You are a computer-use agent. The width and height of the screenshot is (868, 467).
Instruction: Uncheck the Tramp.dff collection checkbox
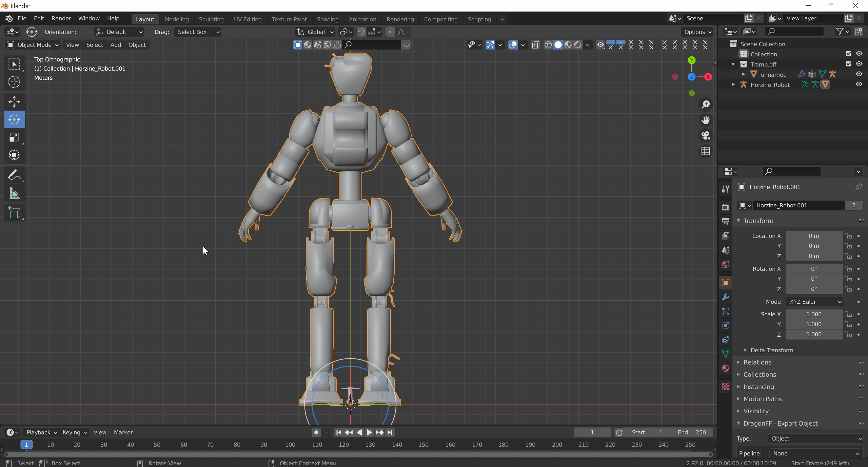click(x=848, y=64)
